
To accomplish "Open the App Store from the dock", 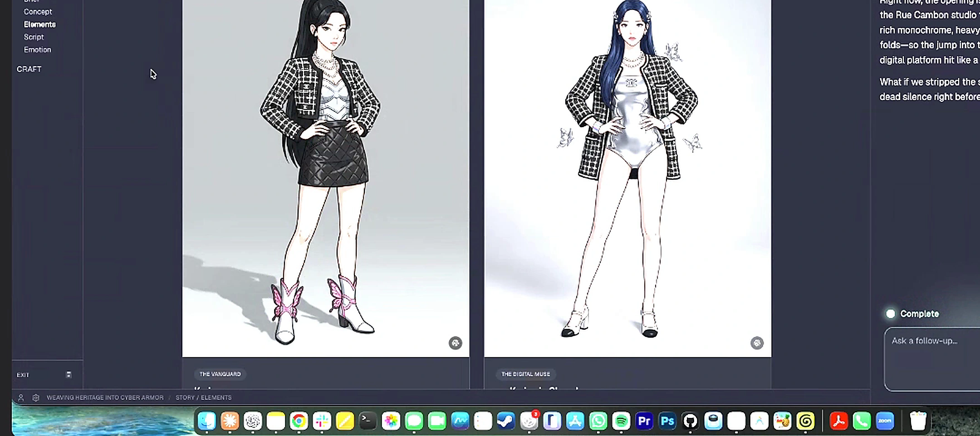I will coord(575,421).
